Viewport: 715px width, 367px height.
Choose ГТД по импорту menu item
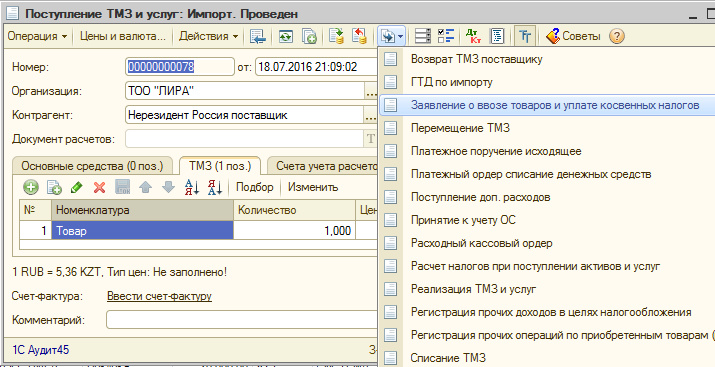tap(547, 82)
